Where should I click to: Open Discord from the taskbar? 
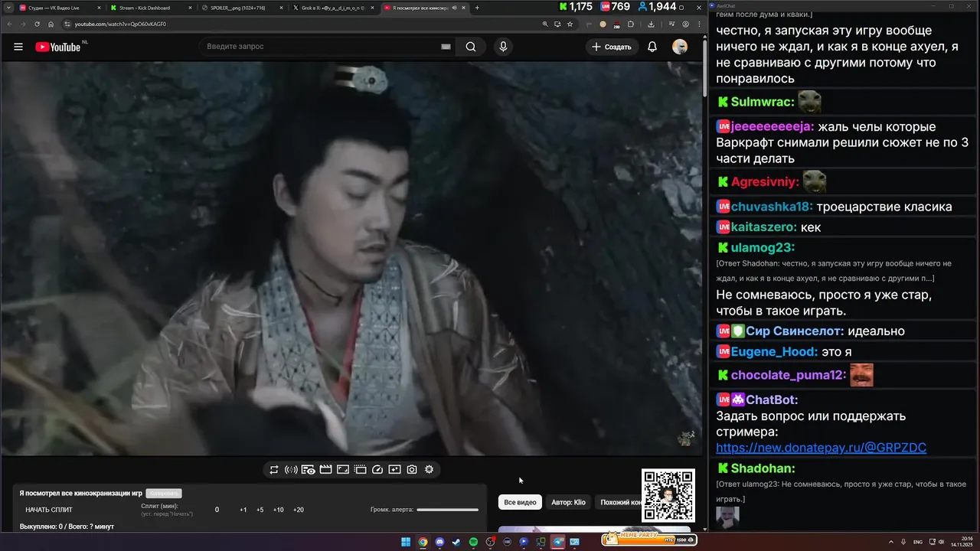(439, 542)
